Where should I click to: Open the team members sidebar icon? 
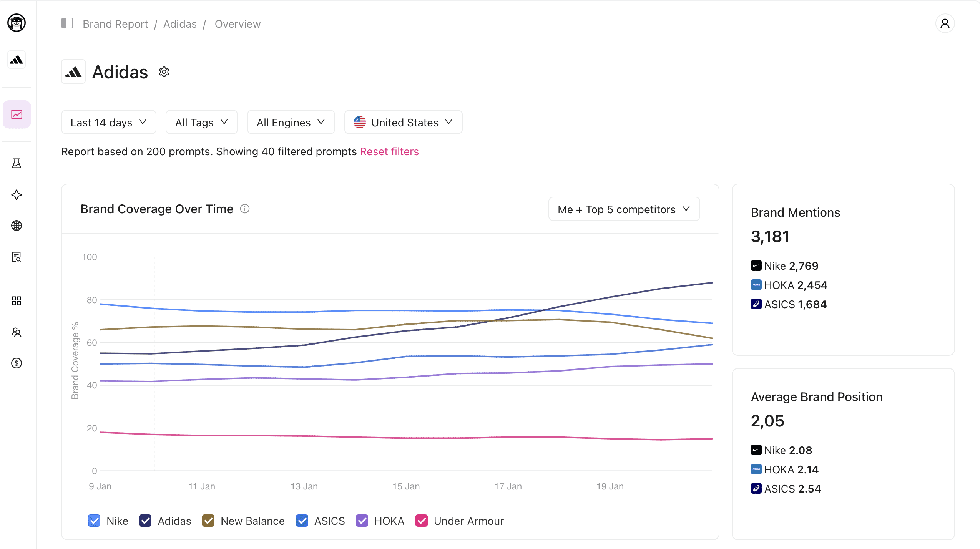[x=17, y=332]
